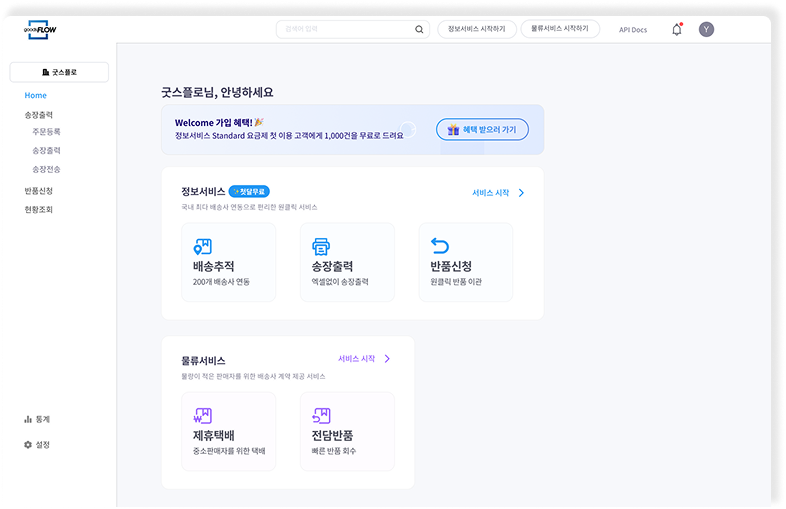The image size is (786, 509).
Task: Click 서비스 시작 link in 물류서비스
Action: [356, 359]
